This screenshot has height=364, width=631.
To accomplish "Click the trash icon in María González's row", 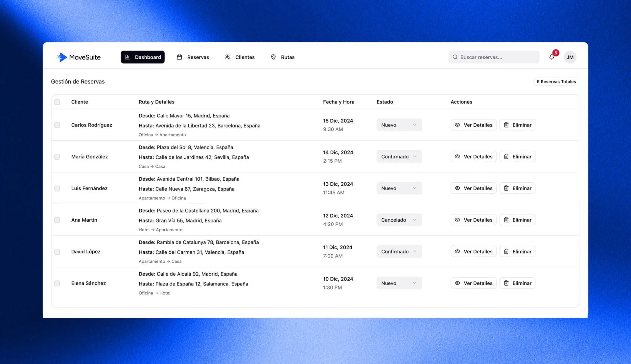I will 506,157.
